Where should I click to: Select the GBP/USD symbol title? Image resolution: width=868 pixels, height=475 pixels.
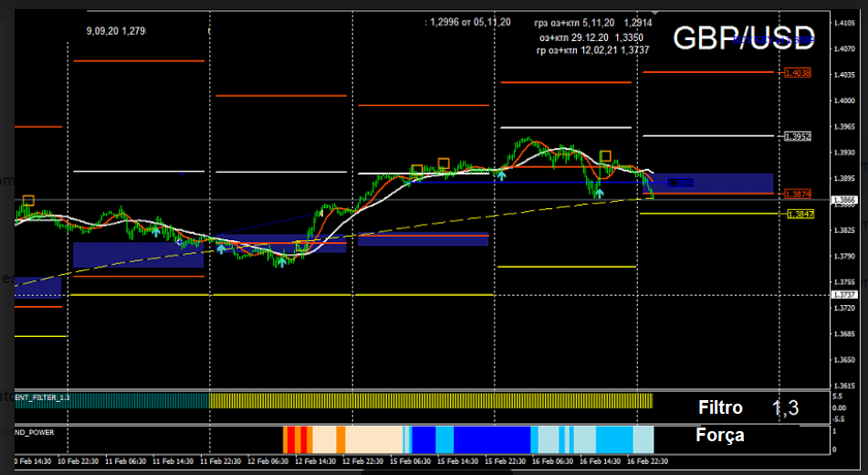(x=743, y=37)
